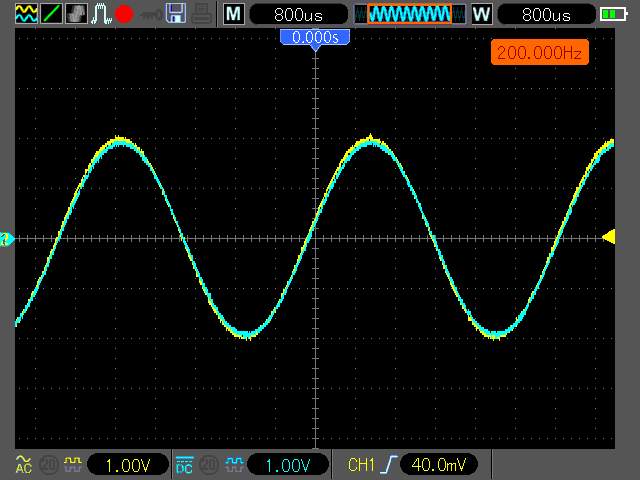Click the waveform memory position bar
This screenshot has height=480, width=640.
pyautogui.click(x=409, y=14)
